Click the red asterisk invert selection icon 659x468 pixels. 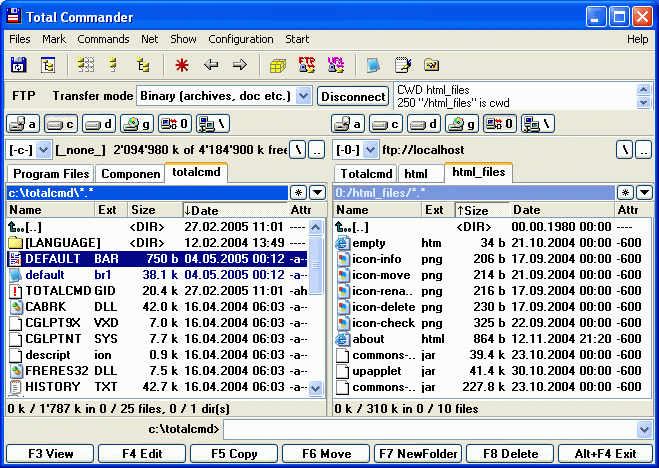182,65
